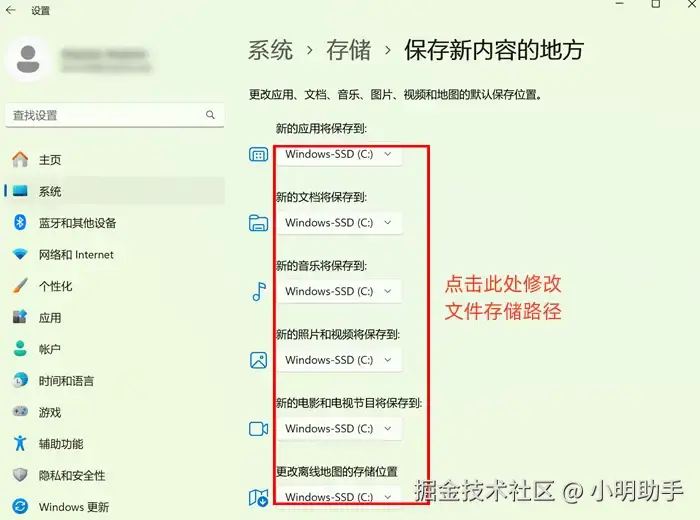
Task: Click the new apps storage icon
Action: point(258,154)
